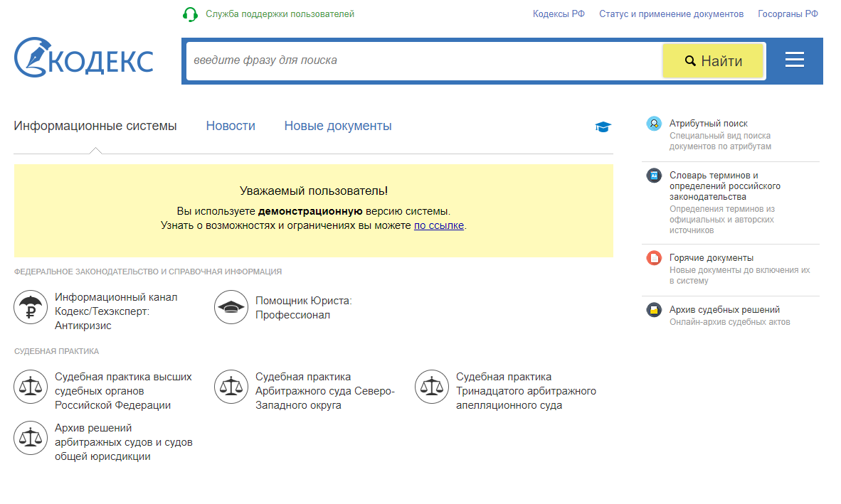Open the hamburger menu icon
This screenshot has height=504, width=841.
[x=794, y=60]
